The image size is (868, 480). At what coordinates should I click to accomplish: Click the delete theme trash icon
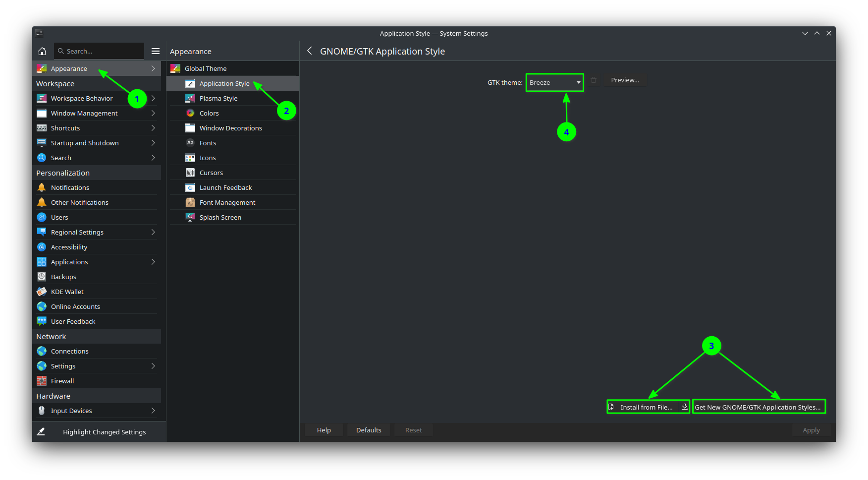click(594, 80)
